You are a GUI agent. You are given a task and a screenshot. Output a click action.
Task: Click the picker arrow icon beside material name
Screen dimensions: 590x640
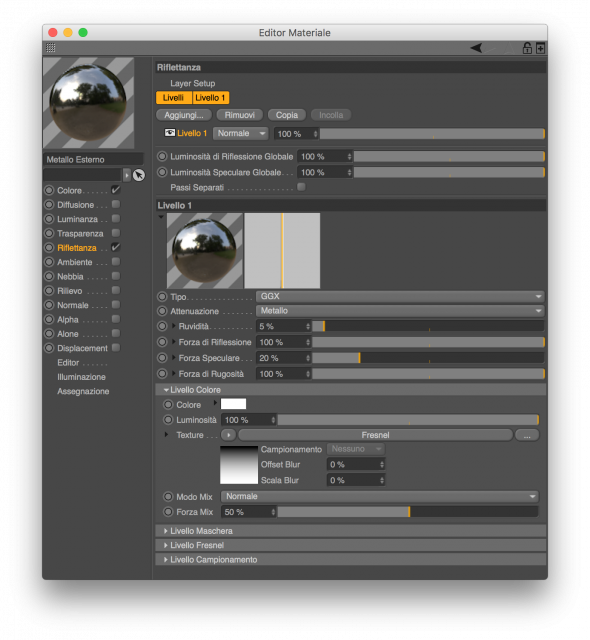139,175
